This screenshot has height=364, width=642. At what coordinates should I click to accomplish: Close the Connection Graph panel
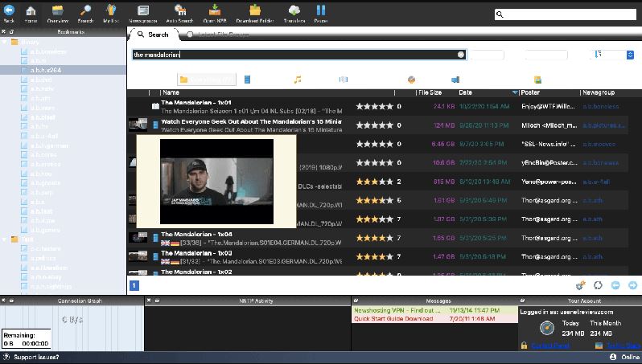click(x=3, y=301)
